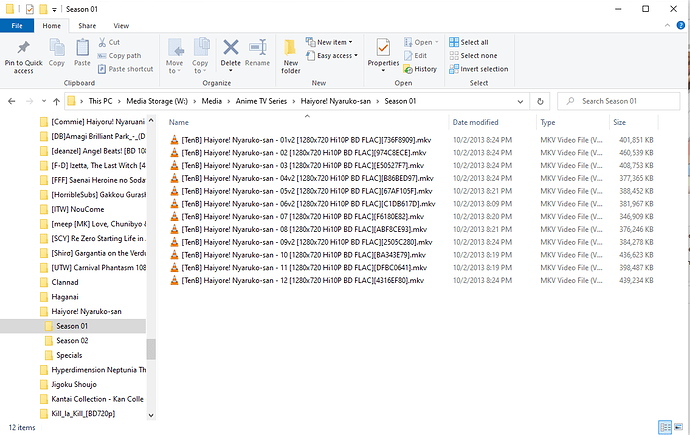Click the Delete ribbon icon

231,48
